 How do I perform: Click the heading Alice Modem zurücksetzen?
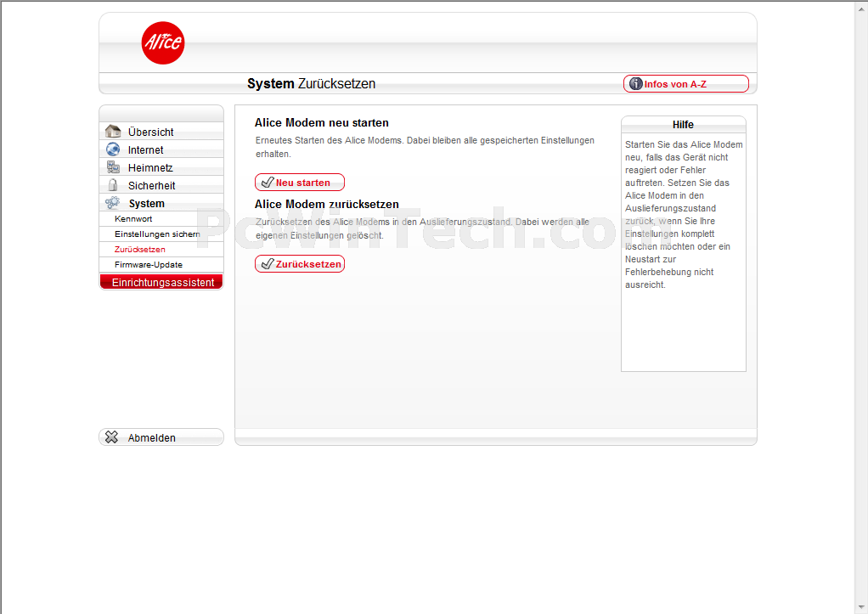tap(327, 204)
